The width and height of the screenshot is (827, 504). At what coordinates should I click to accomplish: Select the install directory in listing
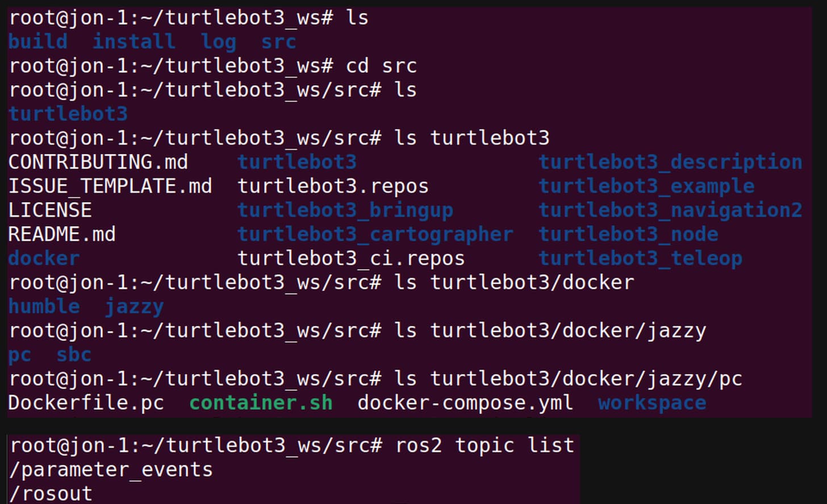click(x=133, y=41)
